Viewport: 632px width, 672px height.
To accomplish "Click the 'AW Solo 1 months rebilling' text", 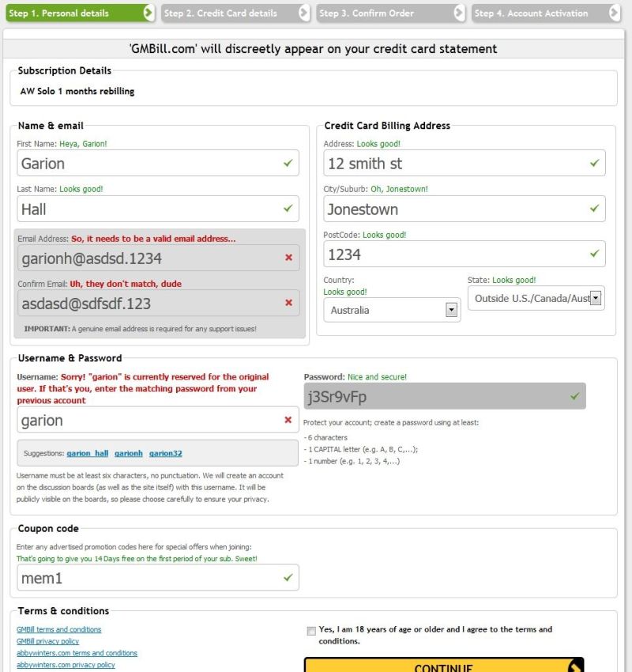I will [77, 91].
